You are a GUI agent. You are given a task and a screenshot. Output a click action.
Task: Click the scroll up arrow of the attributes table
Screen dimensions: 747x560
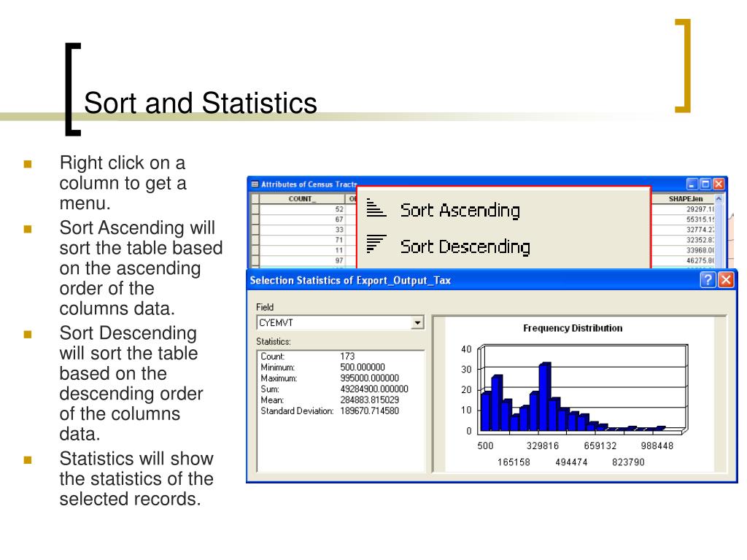click(x=719, y=198)
